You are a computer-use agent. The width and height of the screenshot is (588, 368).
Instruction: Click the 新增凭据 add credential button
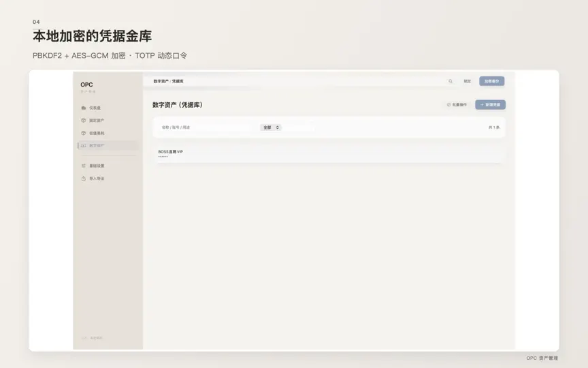coord(490,105)
